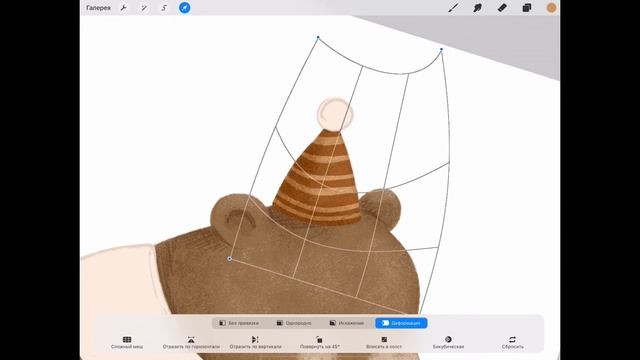The height and width of the screenshot is (360, 640).
Task: Select the Smudge finger tool
Action: coord(478,8)
